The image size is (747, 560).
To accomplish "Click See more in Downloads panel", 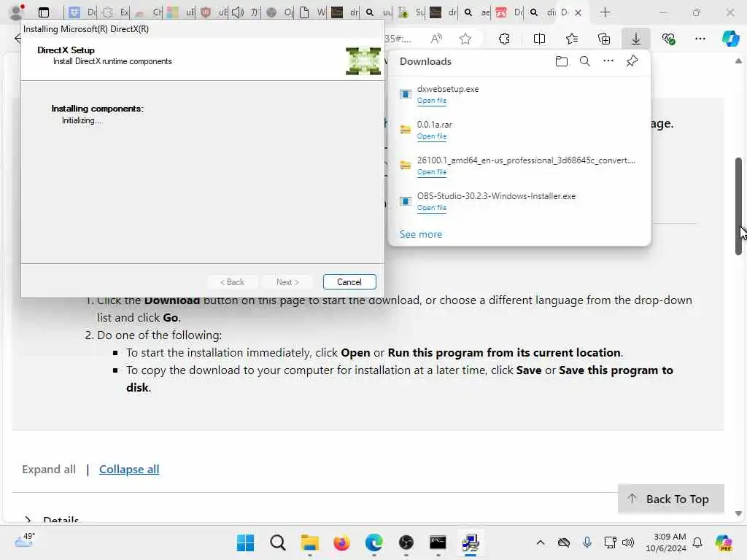I will coord(421,234).
